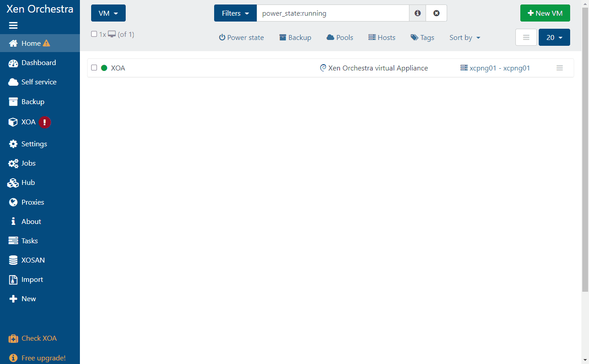Go to Proxies
The image size is (589, 364).
coord(40,202)
